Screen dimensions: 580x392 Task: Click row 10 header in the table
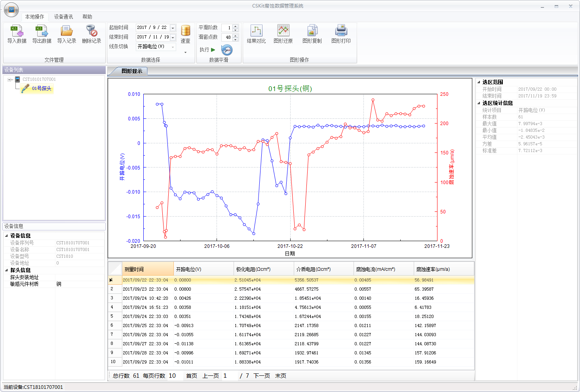point(115,362)
